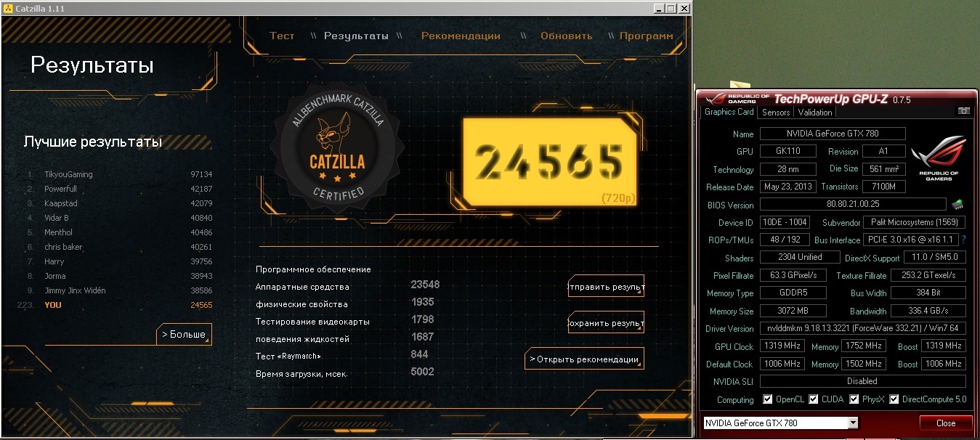The height and width of the screenshot is (440, 980).
Task: Expand the Больше results list
Action: (x=184, y=335)
